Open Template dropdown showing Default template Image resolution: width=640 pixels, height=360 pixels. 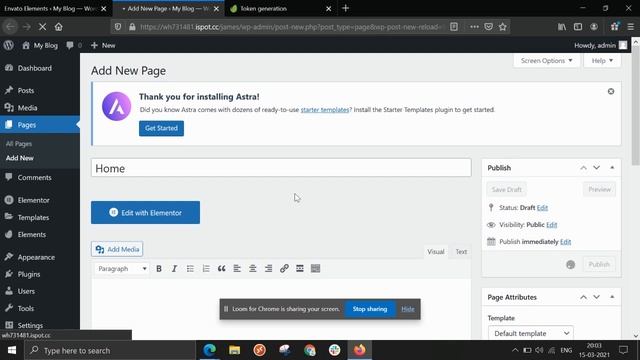tap(531, 333)
